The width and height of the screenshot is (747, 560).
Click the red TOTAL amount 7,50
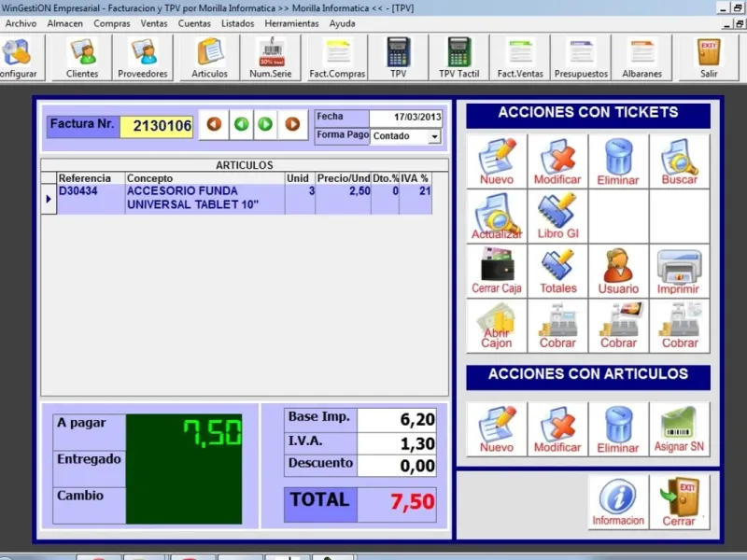pos(396,503)
